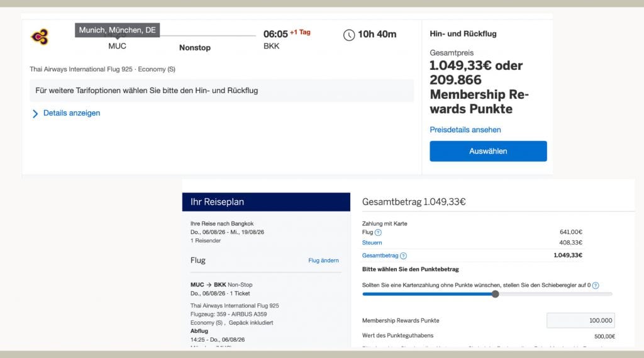The height and width of the screenshot is (358, 644).
Task: Click the unfilled grey part of the points slider
Action: 553,294
